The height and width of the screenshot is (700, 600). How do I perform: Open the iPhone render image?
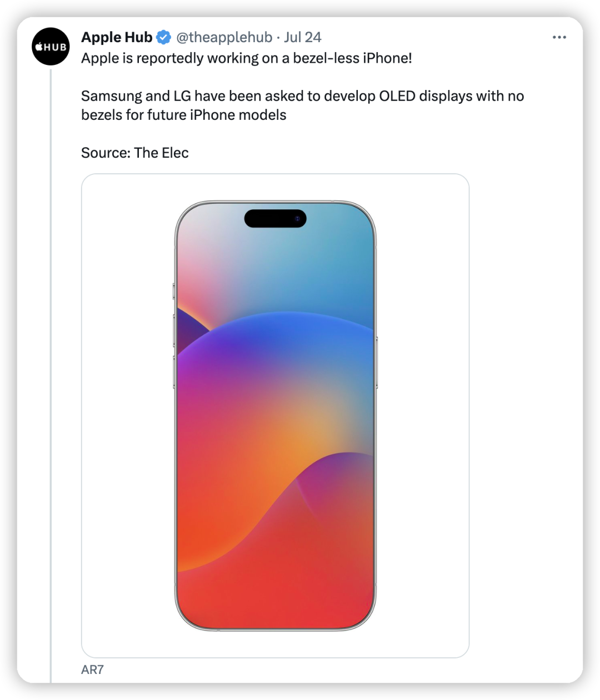pos(276,416)
